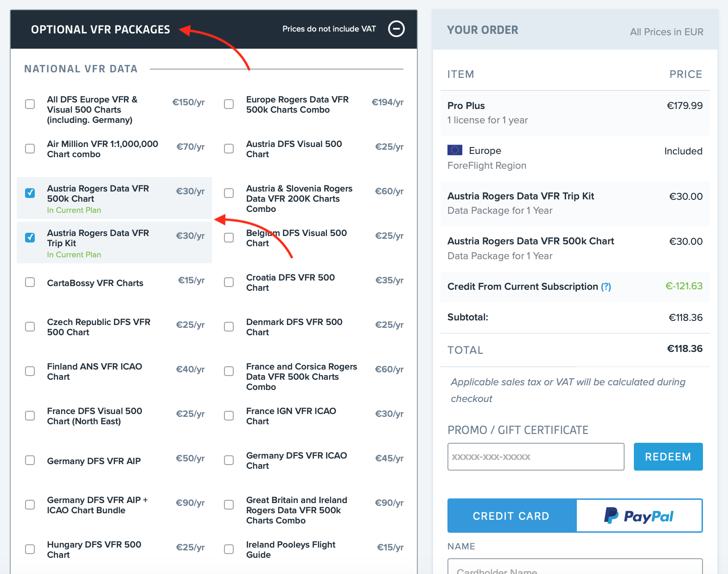Screen dimensions: 728x574
Task: Add Germany DFS VFR AIP package
Action: pyautogui.click(x=30, y=460)
